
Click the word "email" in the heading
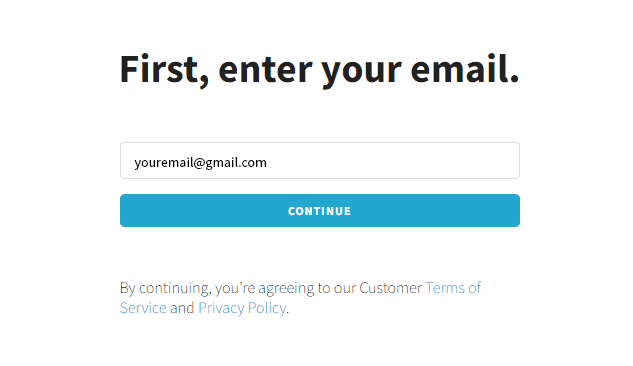[x=461, y=69]
